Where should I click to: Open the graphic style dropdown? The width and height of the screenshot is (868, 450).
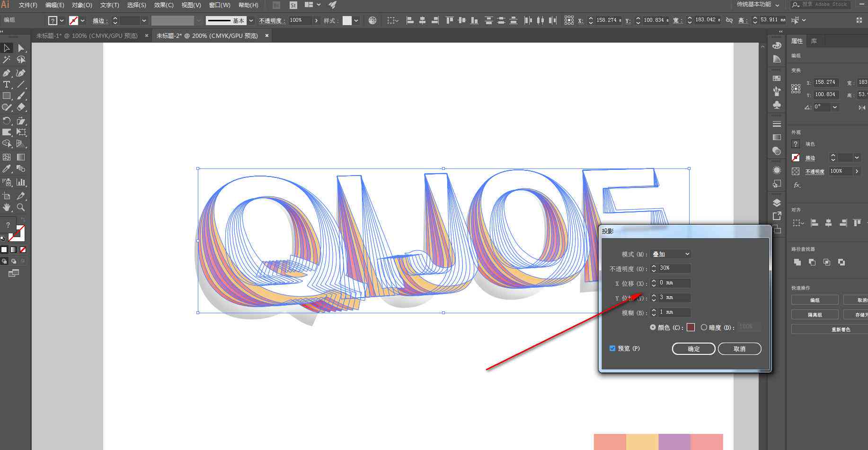356,20
